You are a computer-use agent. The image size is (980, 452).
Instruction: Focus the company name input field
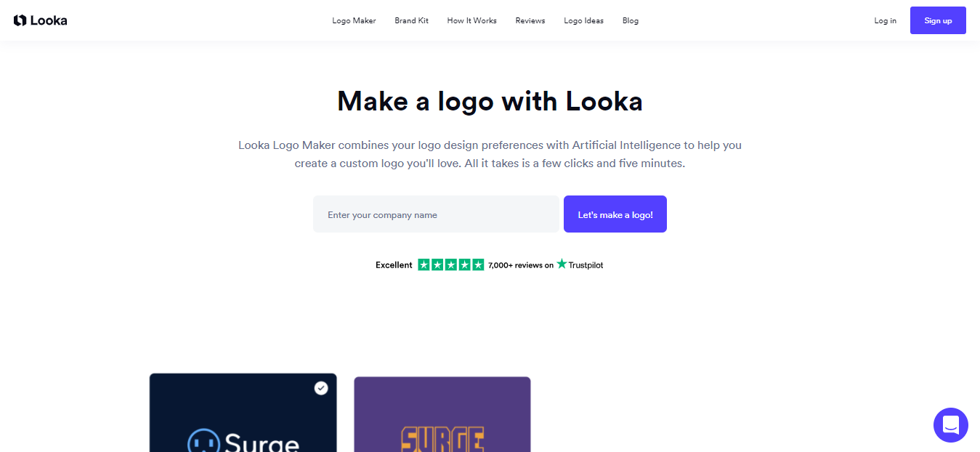click(436, 214)
